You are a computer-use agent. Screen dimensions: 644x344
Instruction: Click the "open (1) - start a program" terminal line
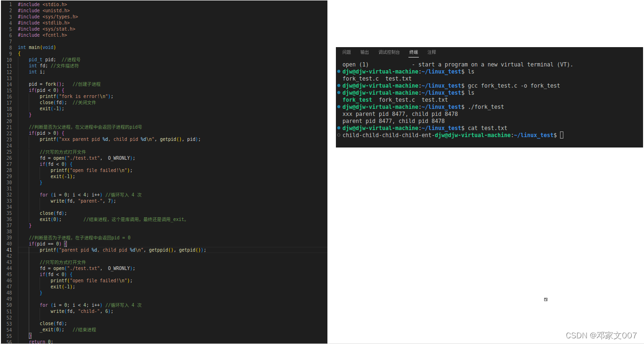coord(457,65)
